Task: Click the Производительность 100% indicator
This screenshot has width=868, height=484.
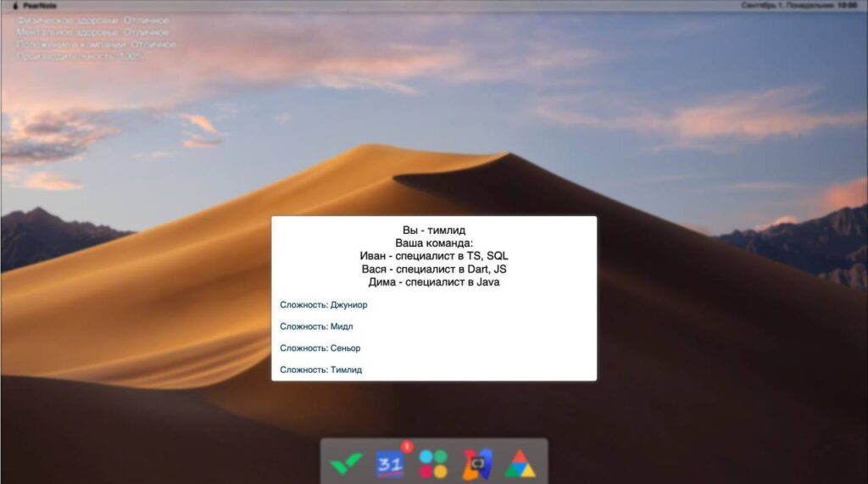Action: coord(81,56)
